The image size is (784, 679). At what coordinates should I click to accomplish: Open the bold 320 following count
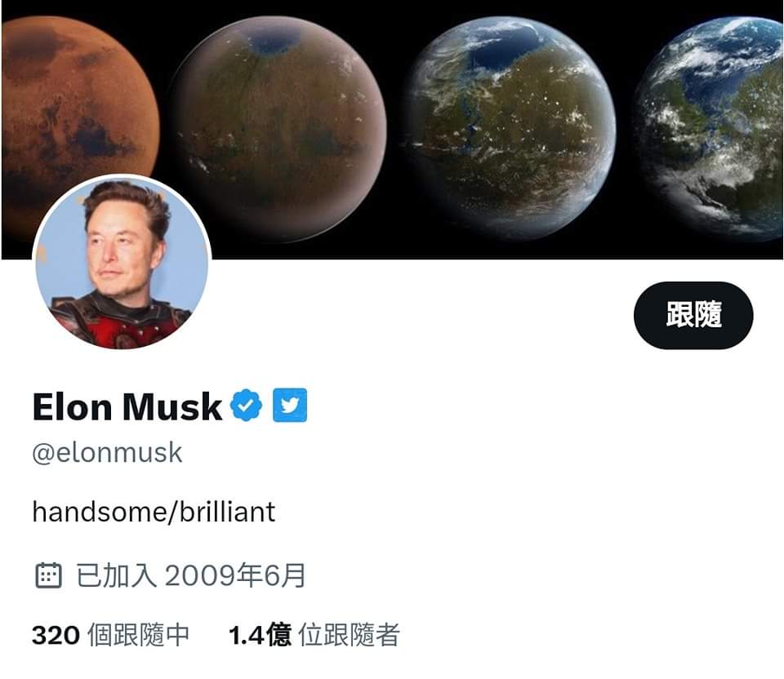click(x=56, y=635)
